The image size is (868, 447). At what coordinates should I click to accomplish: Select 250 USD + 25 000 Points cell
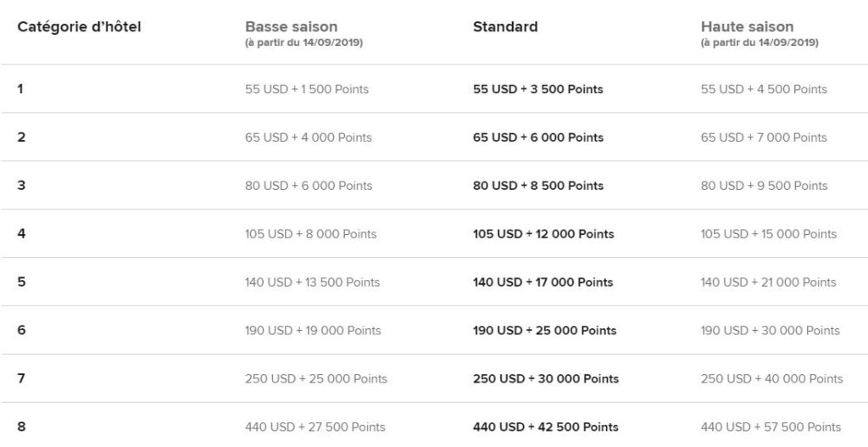point(316,378)
